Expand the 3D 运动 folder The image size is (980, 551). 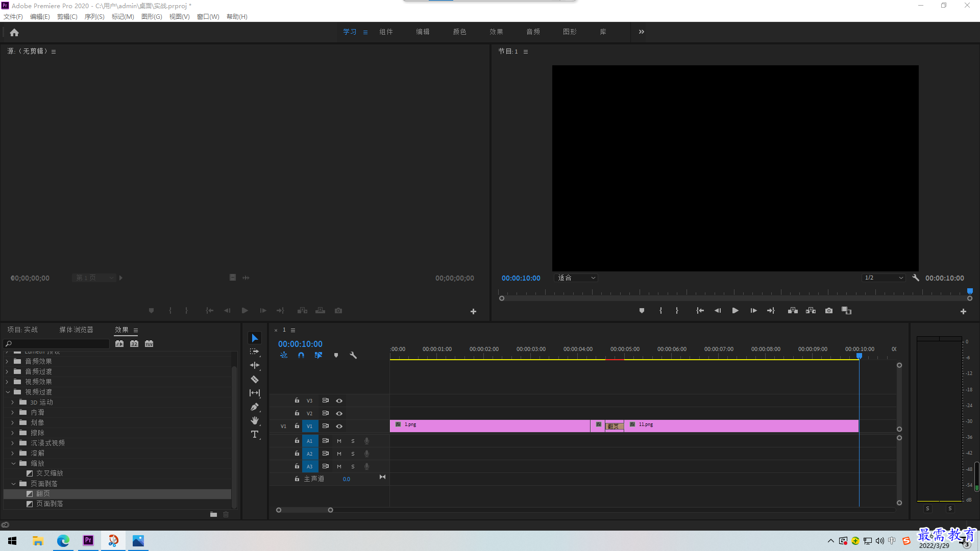(x=13, y=402)
